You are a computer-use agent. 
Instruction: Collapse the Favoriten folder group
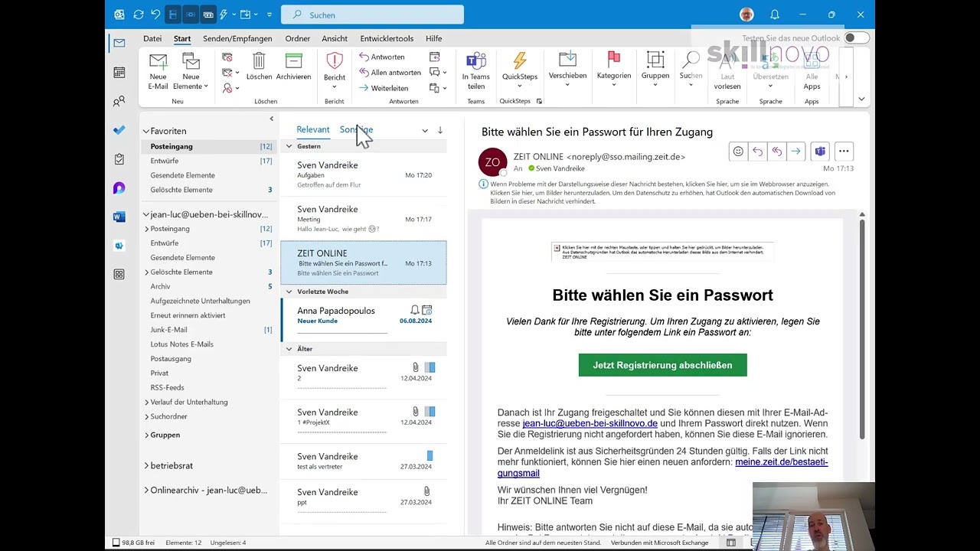145,131
